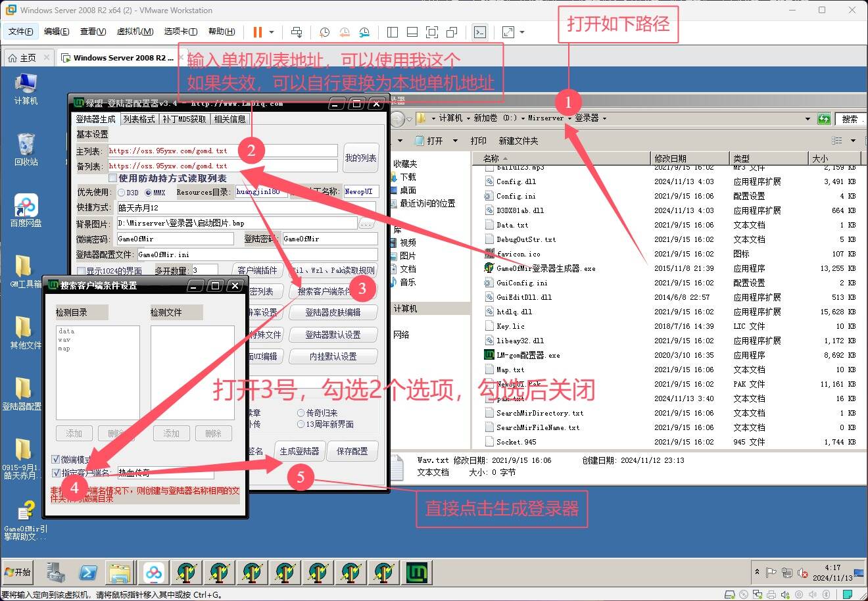Enable 使用防劫持方式读取列表 checkbox
868x601 pixels.
(x=113, y=178)
